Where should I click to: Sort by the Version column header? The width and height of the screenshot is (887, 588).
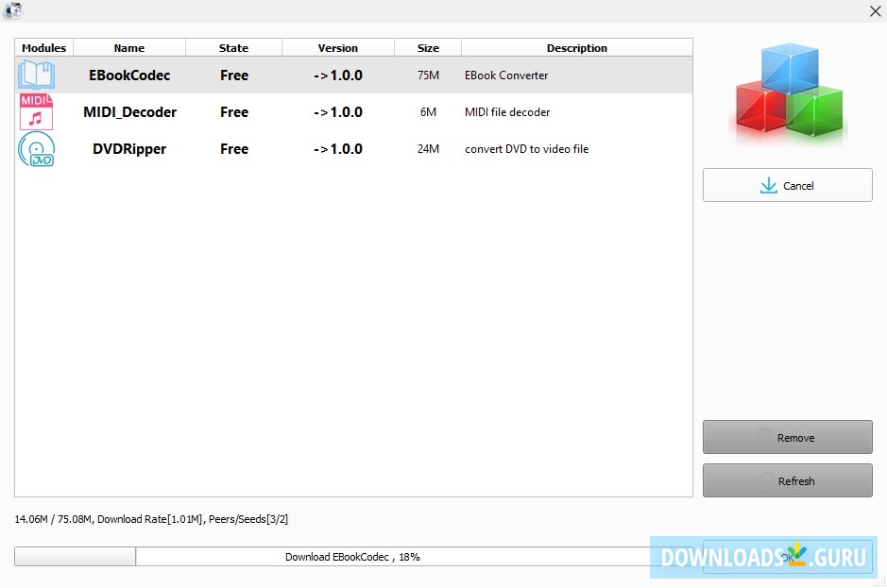(x=338, y=48)
